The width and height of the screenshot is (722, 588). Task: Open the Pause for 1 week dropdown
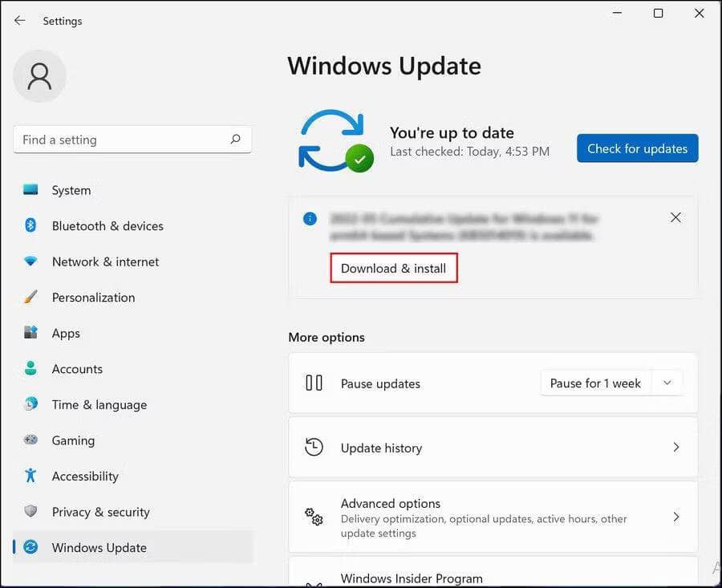coord(667,383)
